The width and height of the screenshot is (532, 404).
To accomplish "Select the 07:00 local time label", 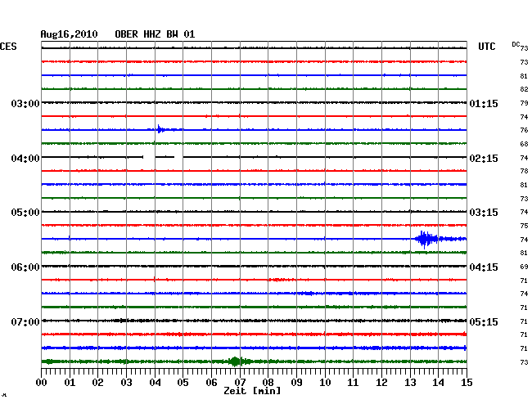I will coord(25,321).
